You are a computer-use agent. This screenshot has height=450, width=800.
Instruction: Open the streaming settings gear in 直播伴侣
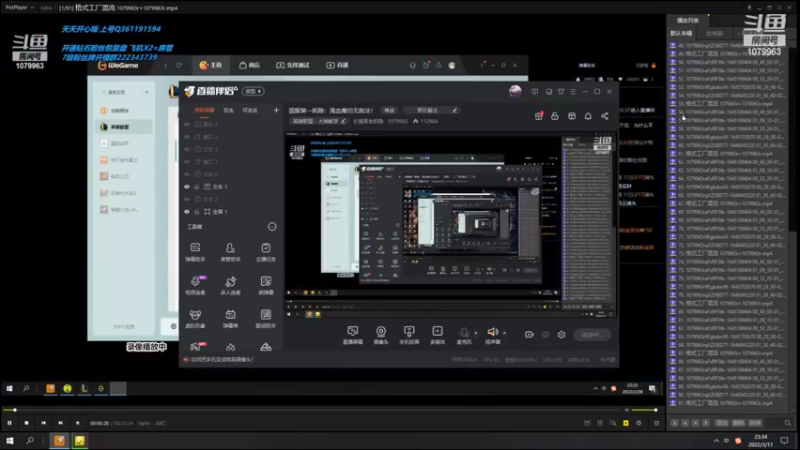pyautogui.click(x=561, y=335)
